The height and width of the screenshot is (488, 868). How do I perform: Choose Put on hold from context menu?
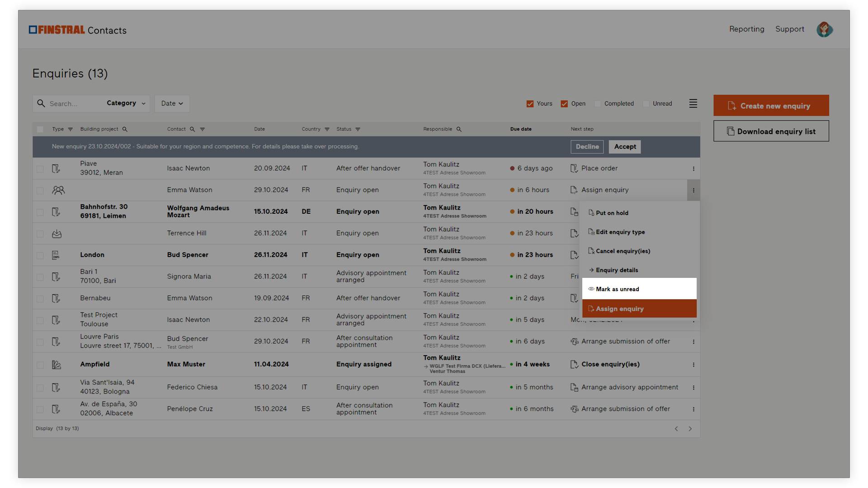[612, 213]
